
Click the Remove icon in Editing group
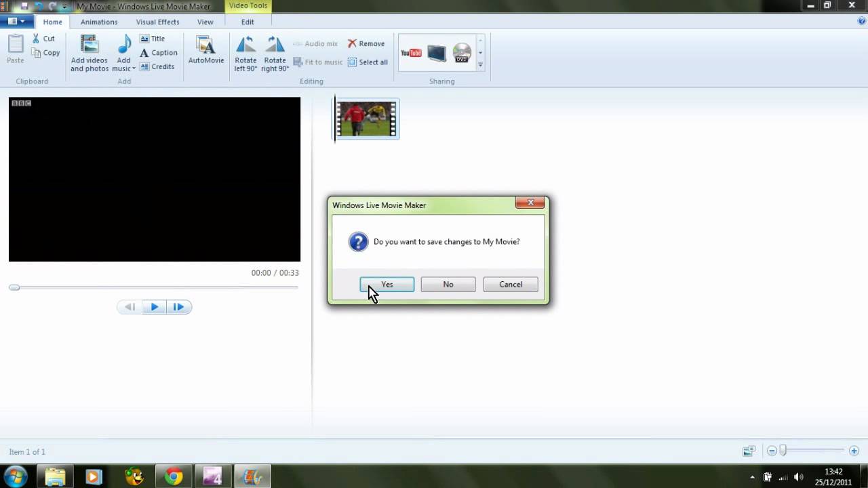click(x=366, y=43)
